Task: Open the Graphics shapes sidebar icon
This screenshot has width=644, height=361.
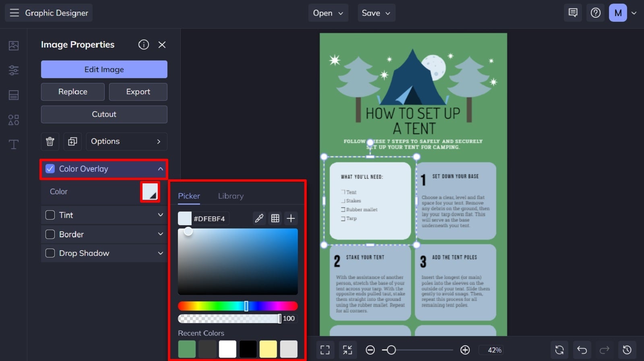Action: [x=14, y=120]
